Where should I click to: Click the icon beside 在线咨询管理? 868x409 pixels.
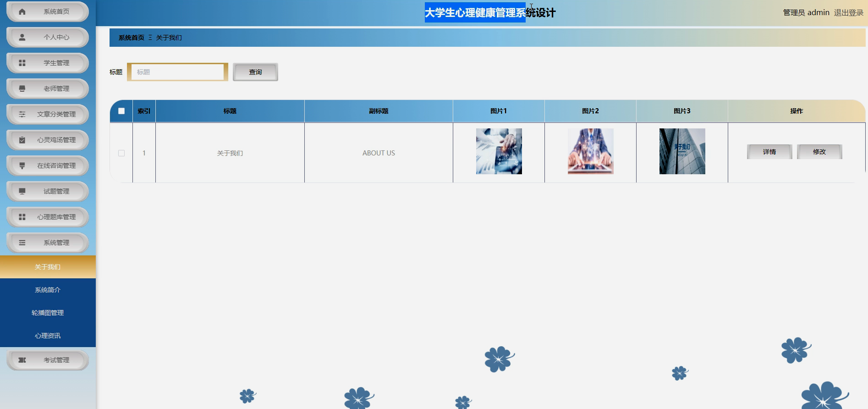(x=22, y=166)
